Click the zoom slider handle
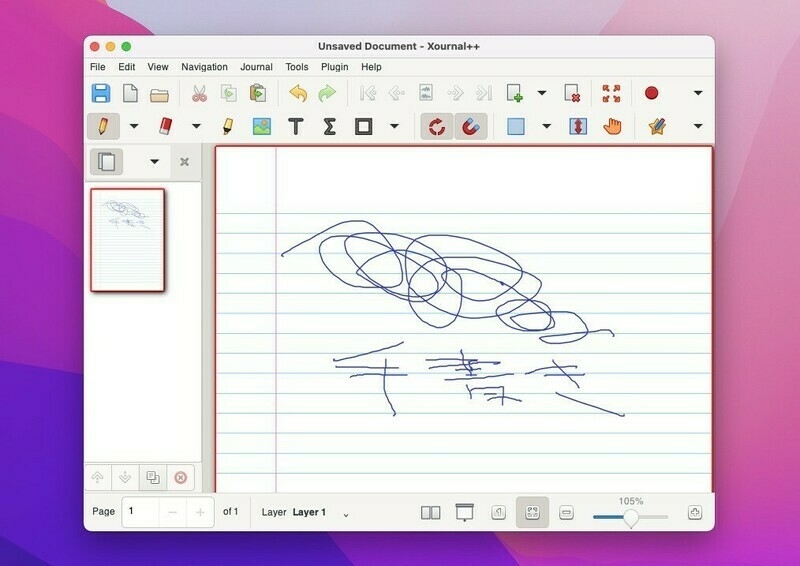 click(631, 517)
